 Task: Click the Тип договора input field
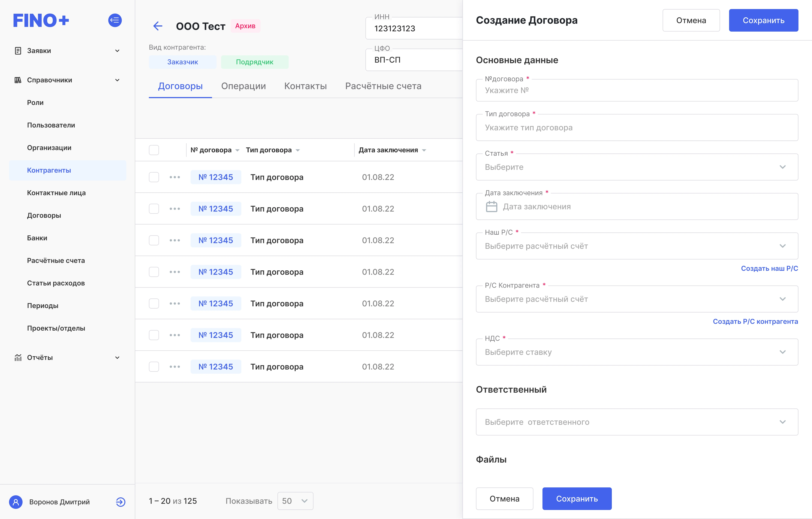[637, 127]
